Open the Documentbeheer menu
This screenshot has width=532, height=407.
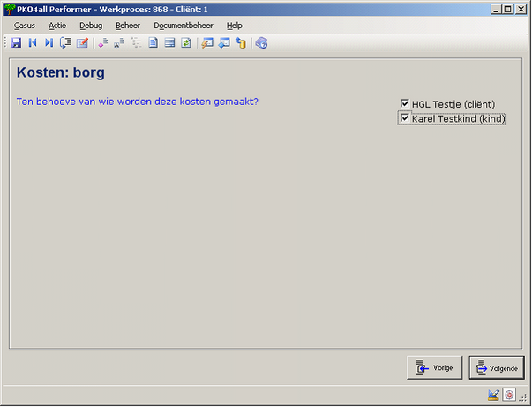pos(184,26)
